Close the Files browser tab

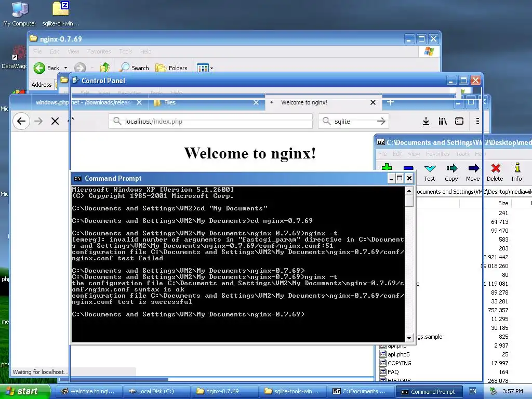pyautogui.click(x=256, y=102)
